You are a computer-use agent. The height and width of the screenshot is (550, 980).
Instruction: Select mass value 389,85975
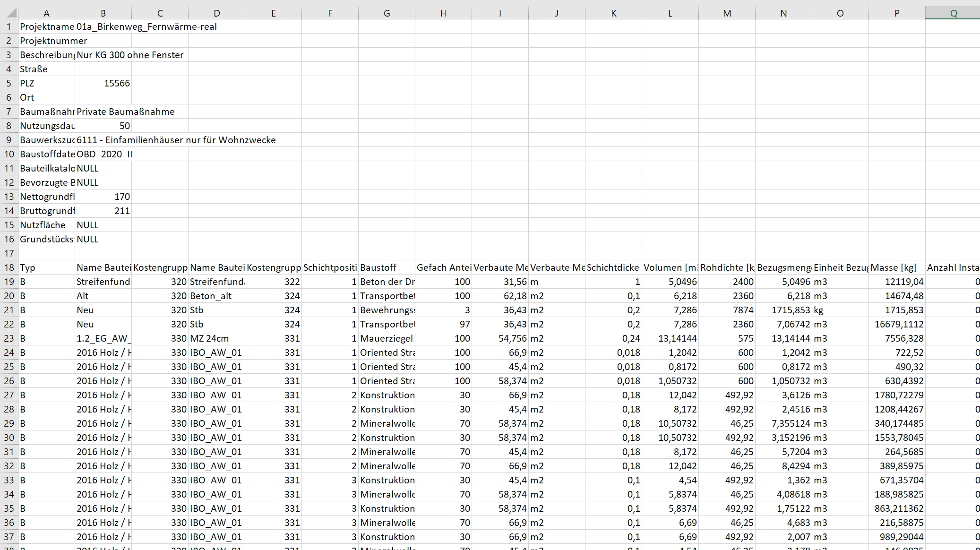tap(897, 466)
